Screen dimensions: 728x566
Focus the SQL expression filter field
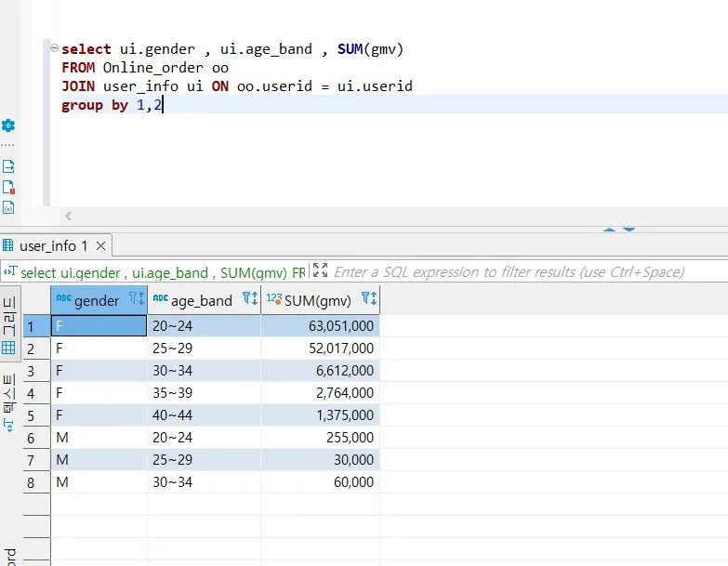(x=510, y=272)
